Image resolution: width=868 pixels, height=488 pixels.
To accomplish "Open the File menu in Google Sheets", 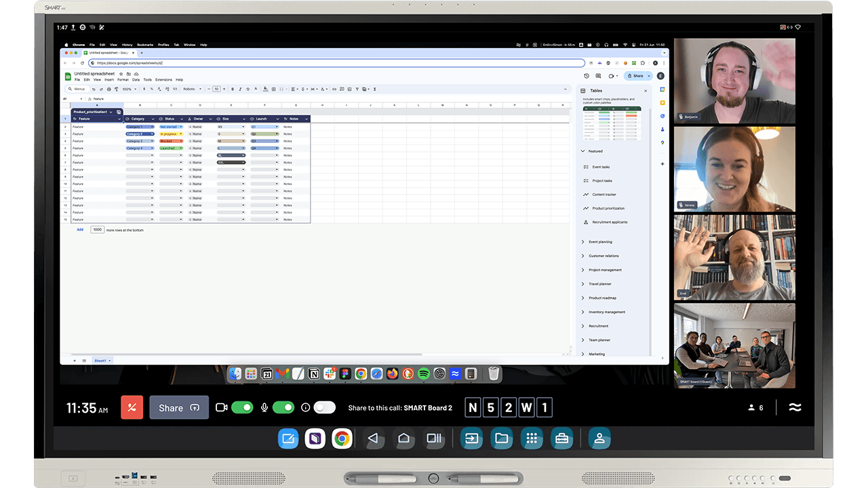I will [x=77, y=80].
